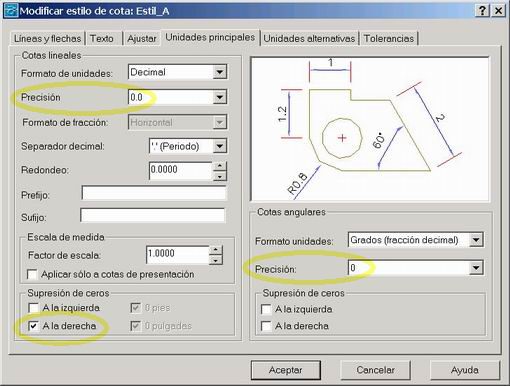Screen dimensions: 510x386
Task: Open Formato de unidades Decimal dropdown
Action: coord(219,72)
